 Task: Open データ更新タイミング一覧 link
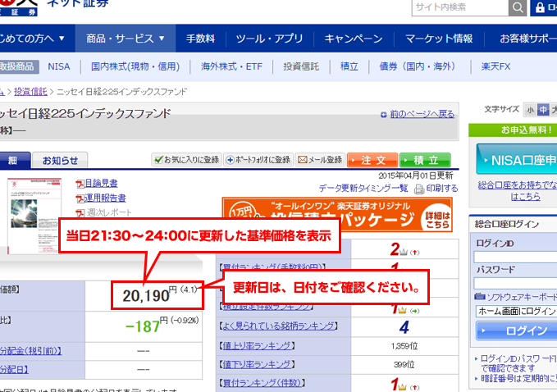[x=363, y=188]
